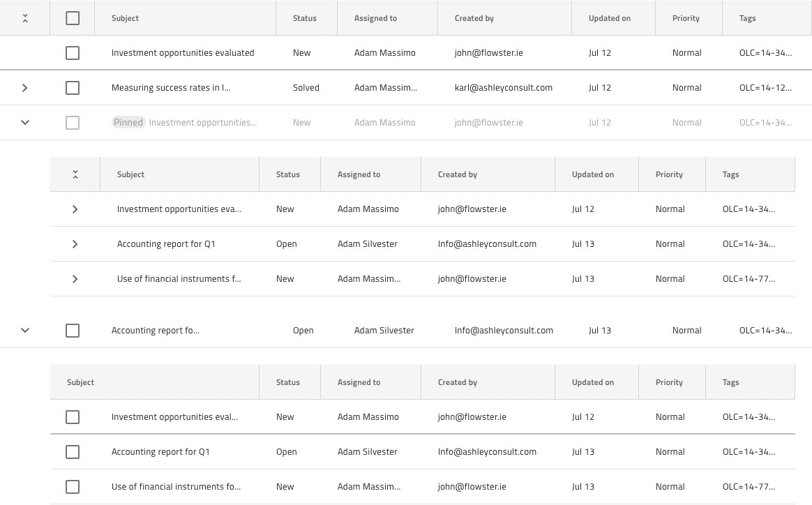Collapse the Accounting report row with checkbox
The height and width of the screenshot is (505, 812).
coord(25,331)
